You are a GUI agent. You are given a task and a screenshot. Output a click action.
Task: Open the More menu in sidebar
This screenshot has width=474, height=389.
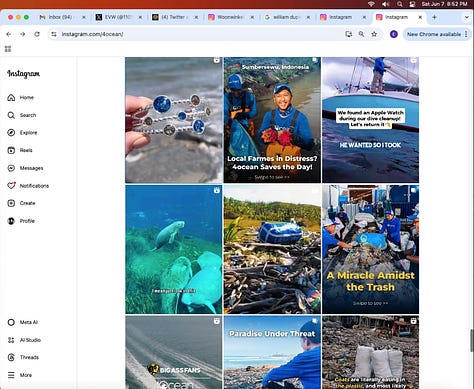click(20, 375)
